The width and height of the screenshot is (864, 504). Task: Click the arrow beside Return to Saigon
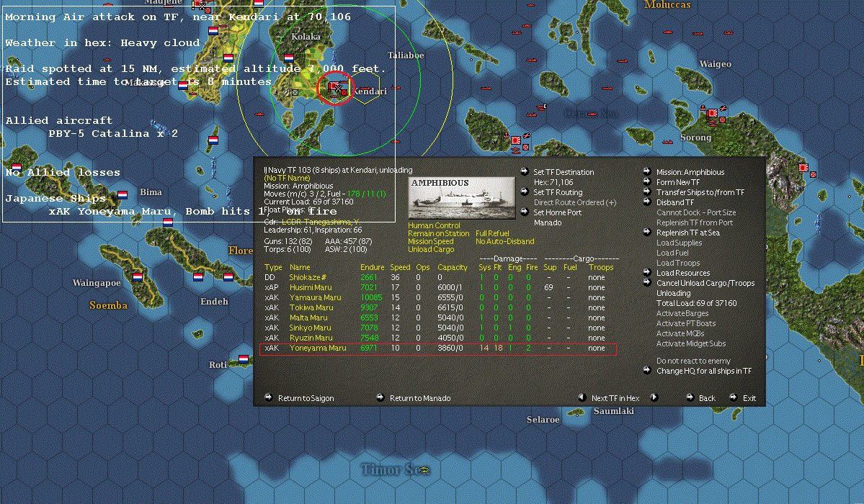pos(268,397)
